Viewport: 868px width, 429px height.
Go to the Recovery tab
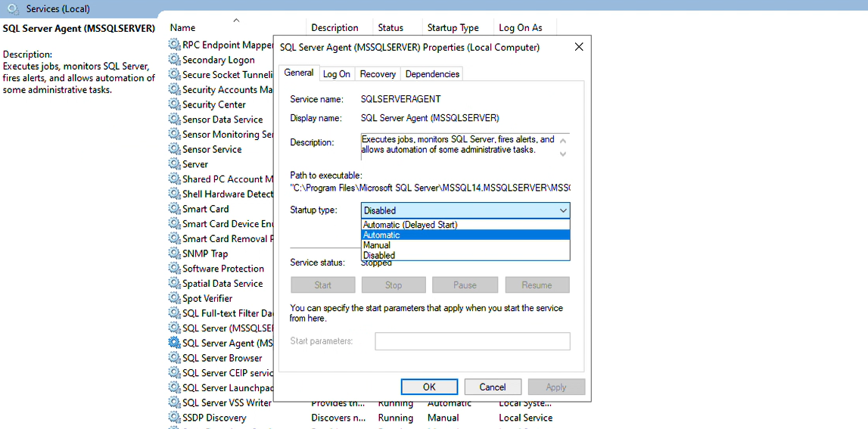pos(378,73)
